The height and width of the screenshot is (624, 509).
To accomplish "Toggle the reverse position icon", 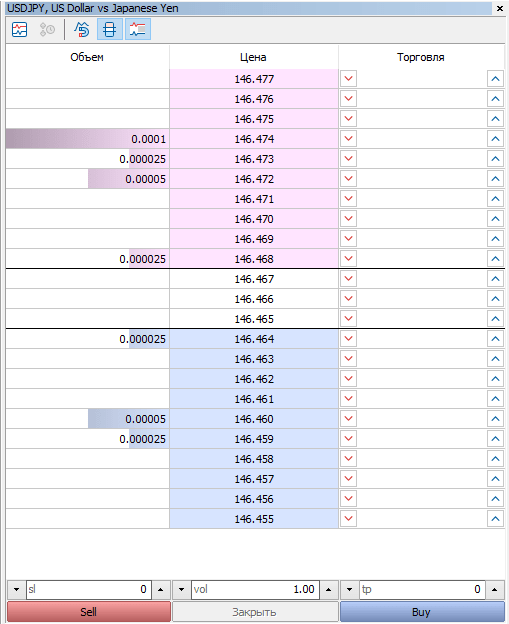I will pos(82,29).
